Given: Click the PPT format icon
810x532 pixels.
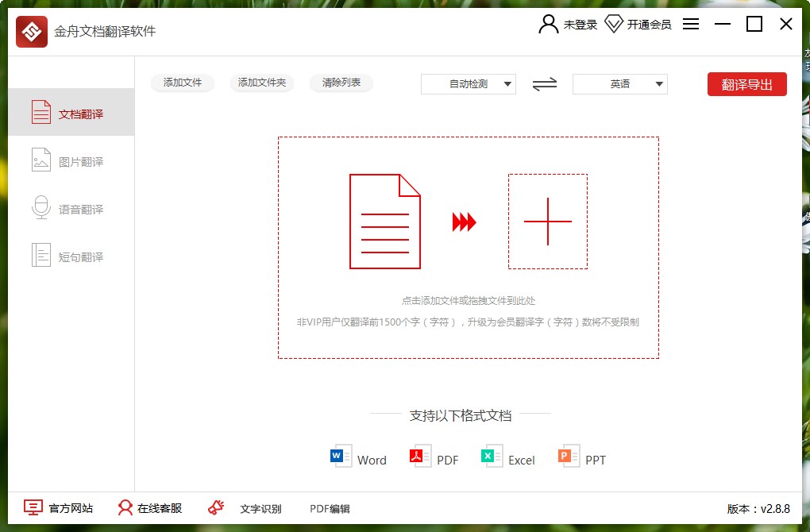Looking at the screenshot, I should pyautogui.click(x=565, y=456).
